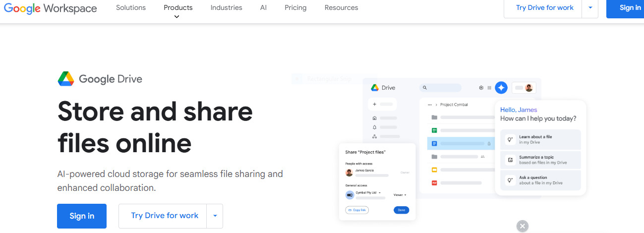The width and height of the screenshot is (644, 233).
Task: Click the blue Gemini sparkle button
Action: (x=501, y=88)
